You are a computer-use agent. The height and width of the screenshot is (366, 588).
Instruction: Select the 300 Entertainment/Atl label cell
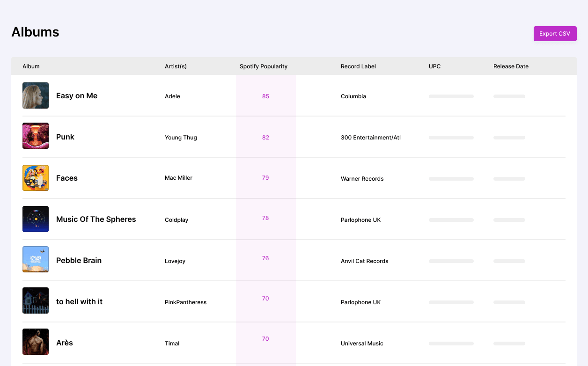click(371, 138)
